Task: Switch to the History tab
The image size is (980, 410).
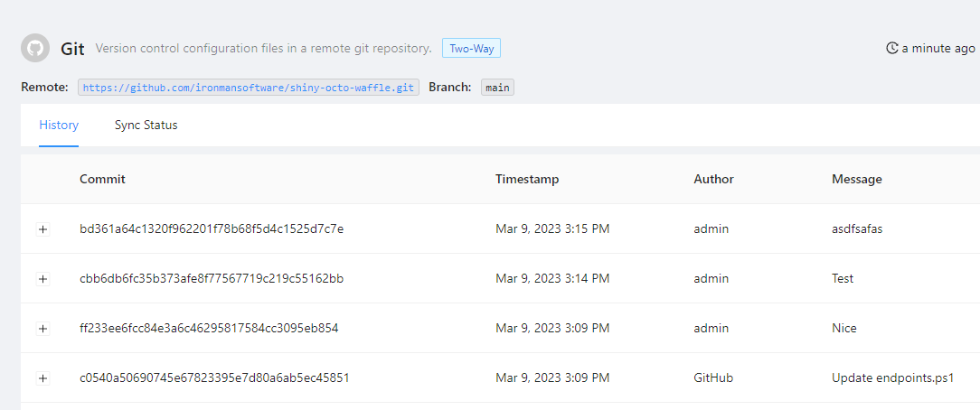Action: tap(59, 126)
